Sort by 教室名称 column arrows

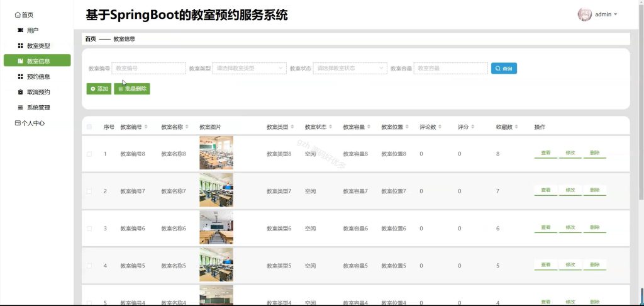187,127
